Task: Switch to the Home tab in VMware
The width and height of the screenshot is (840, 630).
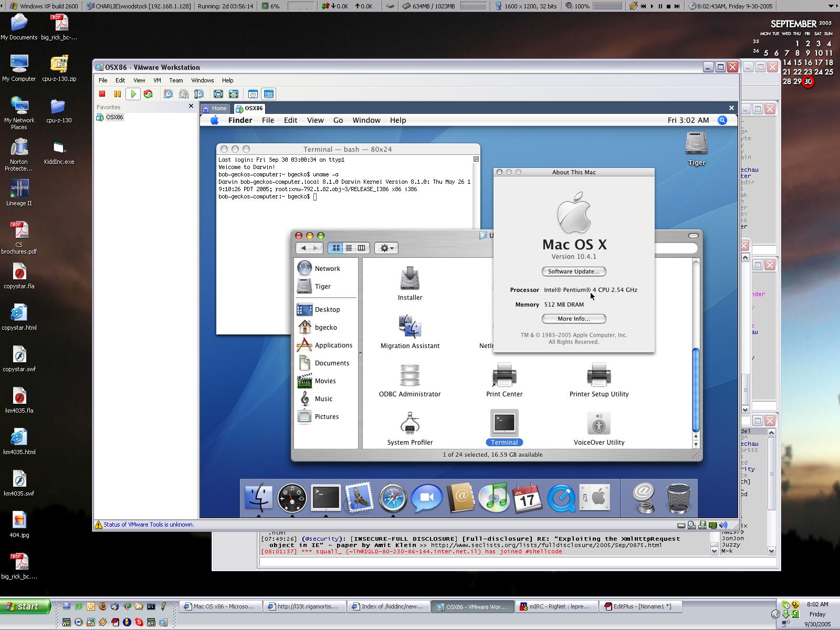Action: click(215, 109)
